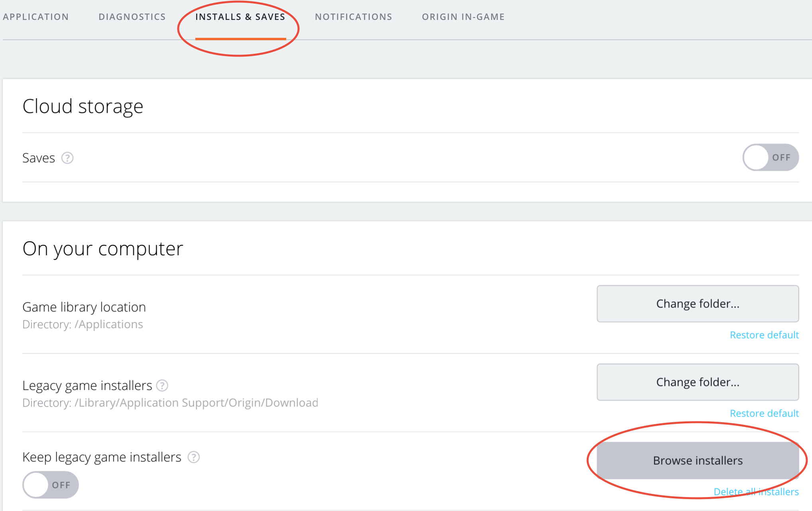
Task: Click help icon beside Legacy game installers
Action: pos(162,386)
